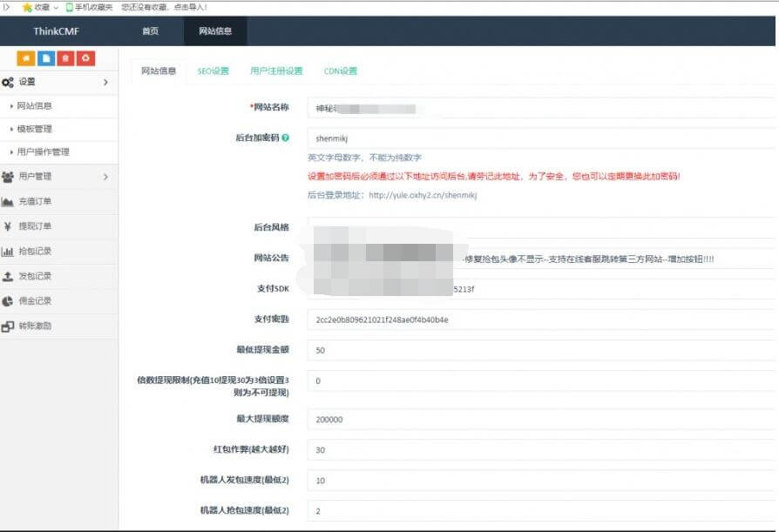
Task: Click the sidebar toggle arrow in bookmarks bar
Action: click(x=6, y=7)
